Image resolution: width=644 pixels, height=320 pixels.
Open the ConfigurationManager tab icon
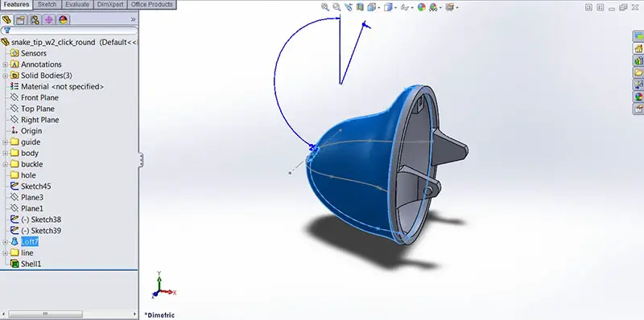pyautogui.click(x=35, y=19)
